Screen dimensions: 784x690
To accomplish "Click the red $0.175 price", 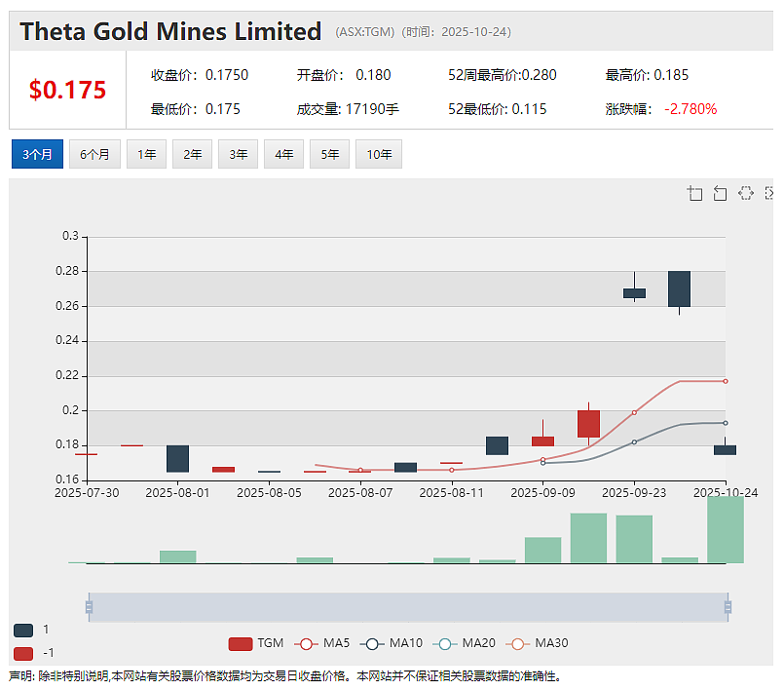I will 67,90.
